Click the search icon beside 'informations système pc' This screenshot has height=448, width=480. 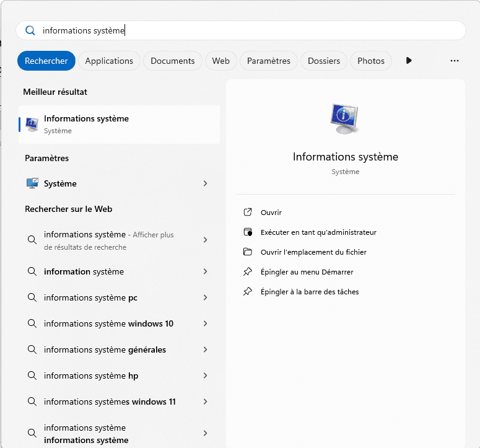tap(32, 297)
